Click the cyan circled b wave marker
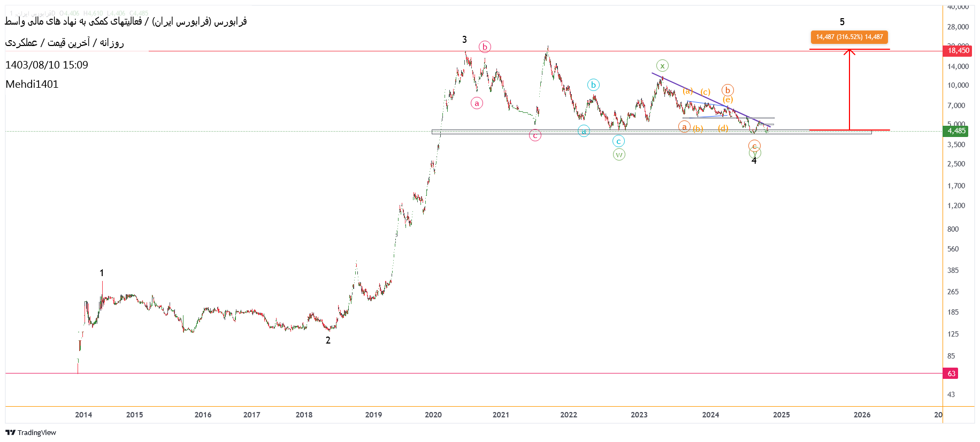The height and width of the screenshot is (442, 980). [x=593, y=85]
